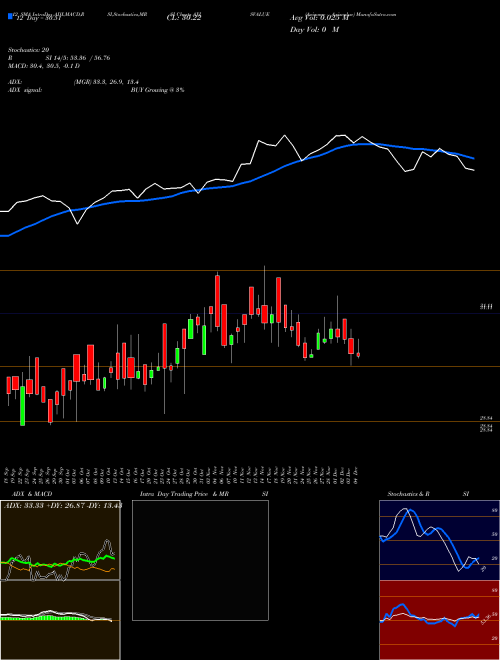Click the blue 12 Day SMA legend square
Viewport: 500px width, 660px height.
(x=10, y=17)
